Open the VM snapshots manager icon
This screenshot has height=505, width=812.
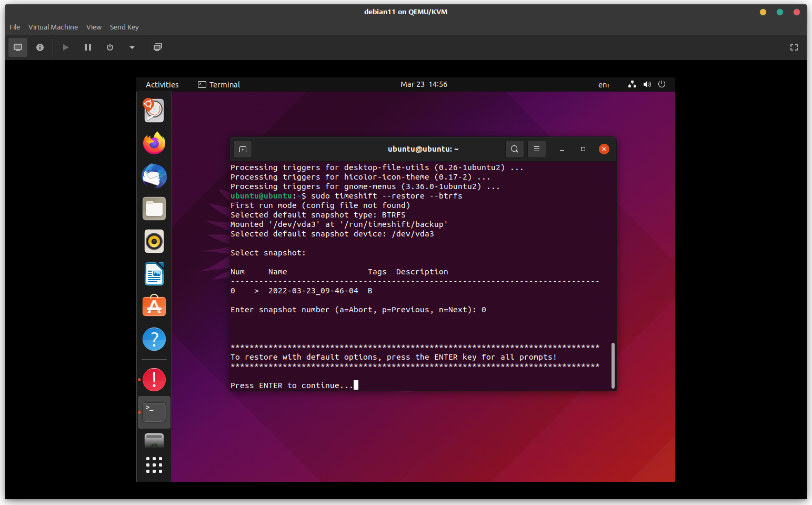tap(157, 47)
